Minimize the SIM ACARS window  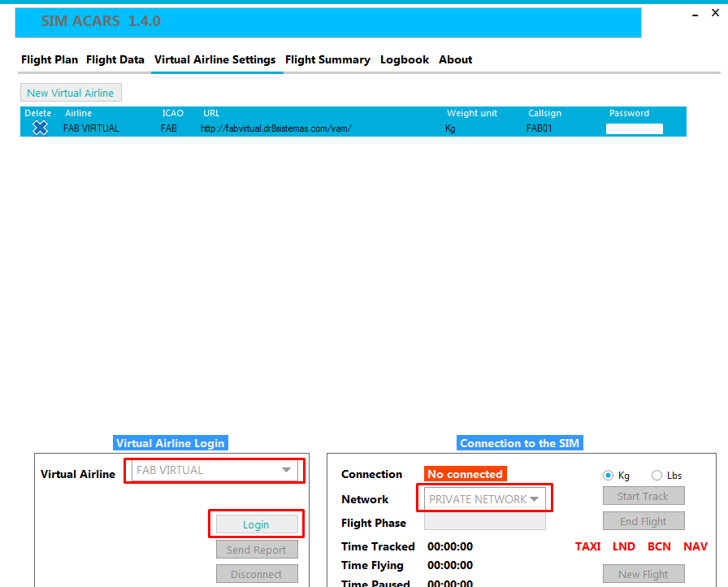point(696,14)
